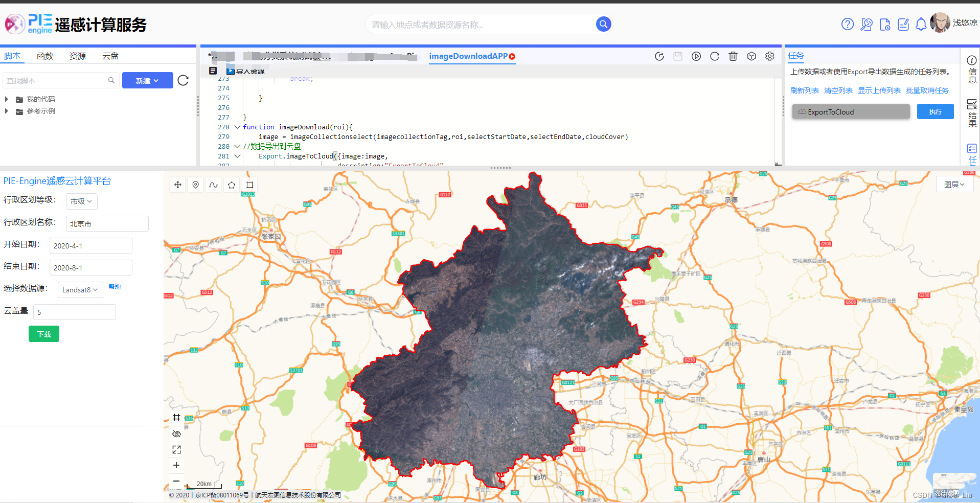Select the imageDownloadAPP editor tab
The width and height of the screenshot is (980, 503).
click(472, 56)
